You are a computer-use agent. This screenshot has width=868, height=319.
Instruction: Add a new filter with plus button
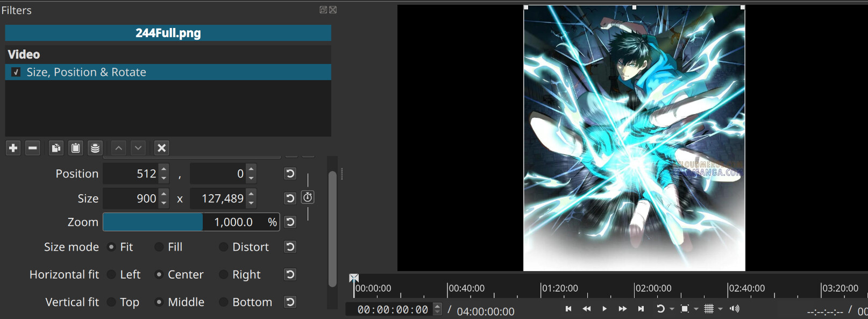point(13,148)
